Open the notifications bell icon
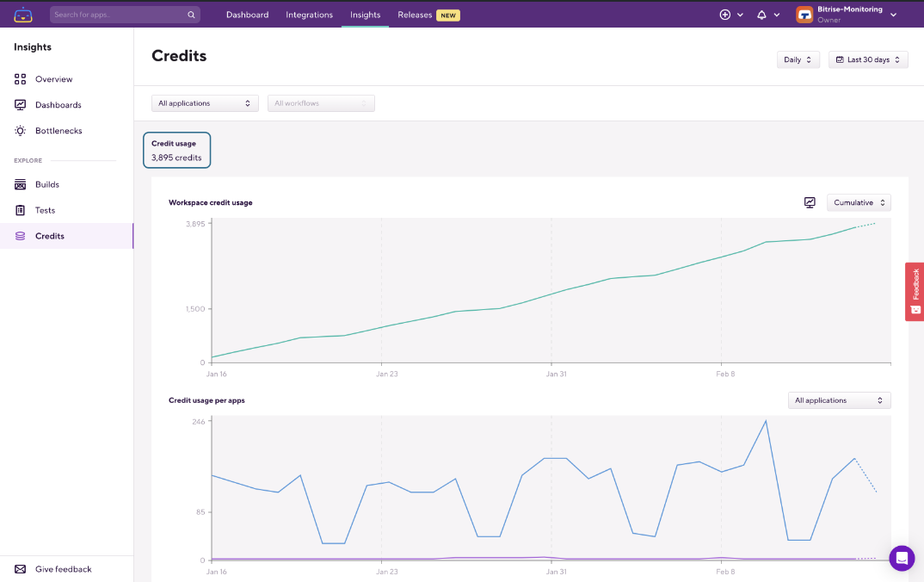 (x=761, y=15)
